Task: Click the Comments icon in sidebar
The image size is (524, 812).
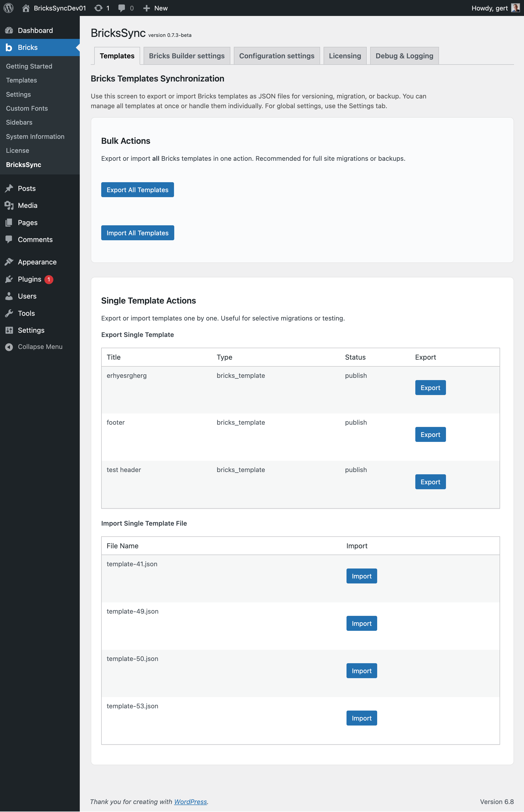Action: (9, 240)
